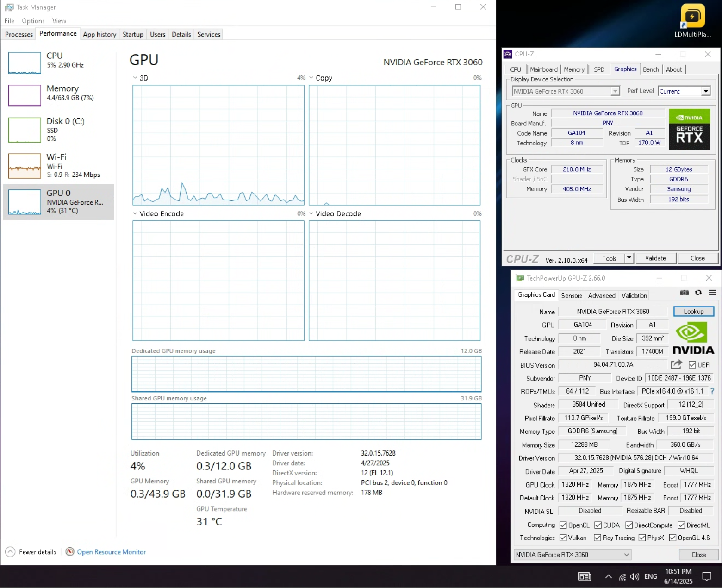Switch to the Sensors tab in GPU-Z

click(571, 295)
